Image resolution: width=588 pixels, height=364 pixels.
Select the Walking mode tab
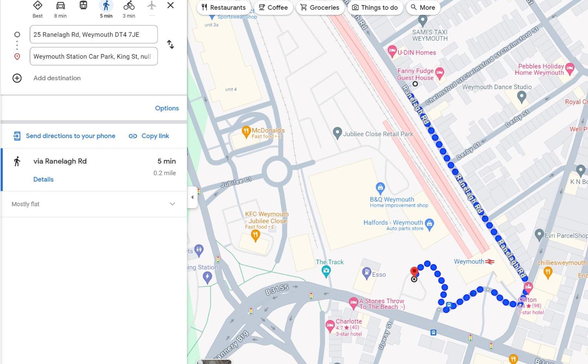[106, 9]
